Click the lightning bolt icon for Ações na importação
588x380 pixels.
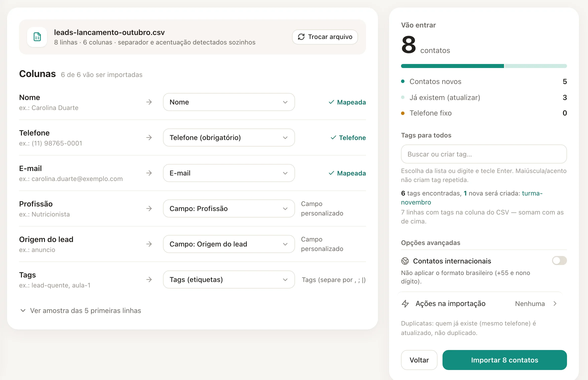pyautogui.click(x=405, y=303)
